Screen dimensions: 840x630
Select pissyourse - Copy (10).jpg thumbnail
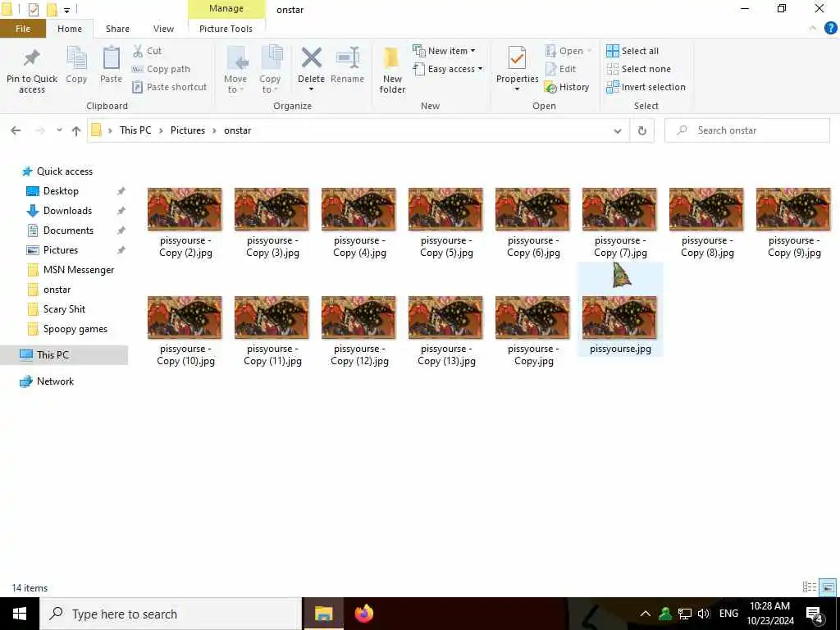pos(185,317)
